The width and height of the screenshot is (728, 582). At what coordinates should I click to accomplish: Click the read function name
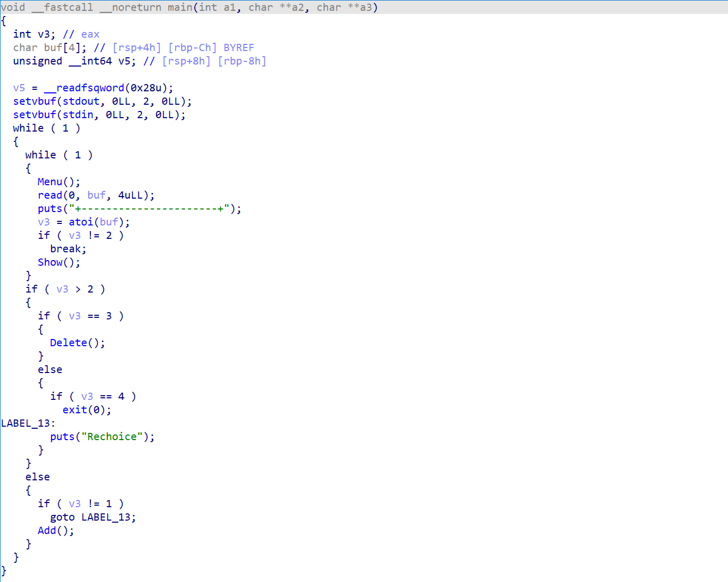50,196
